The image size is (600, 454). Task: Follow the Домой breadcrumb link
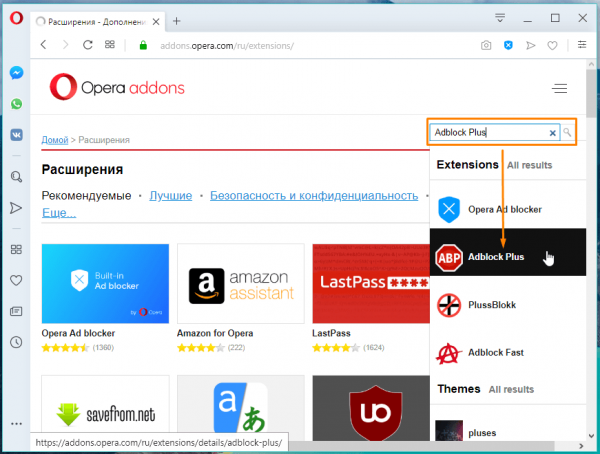[55, 140]
